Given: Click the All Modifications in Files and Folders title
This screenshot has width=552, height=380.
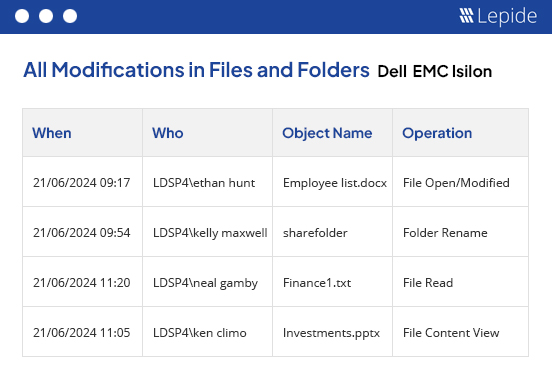Looking at the screenshot, I should 196,70.
